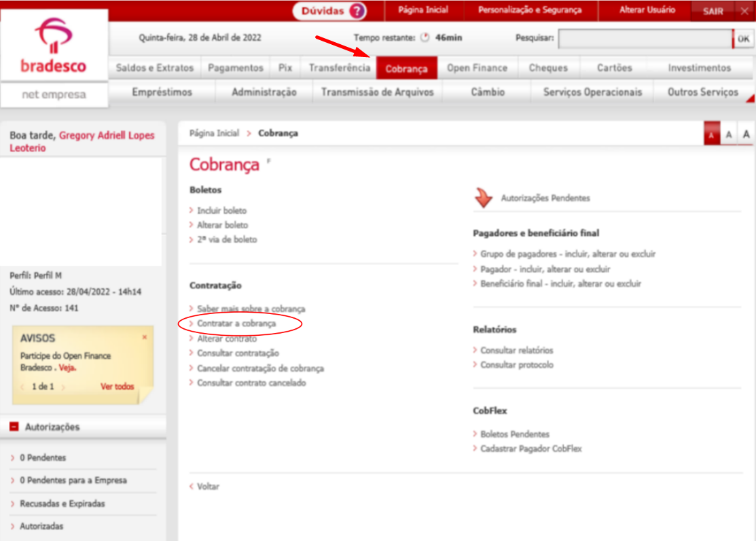This screenshot has height=541, width=756.
Task: Select the Cobrança tab
Action: 406,68
